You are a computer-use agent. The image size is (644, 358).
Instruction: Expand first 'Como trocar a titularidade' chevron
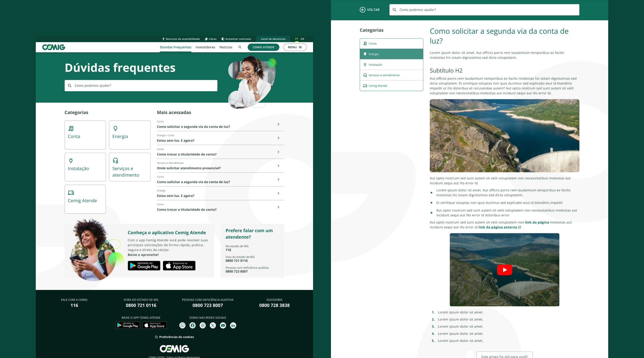(278, 152)
